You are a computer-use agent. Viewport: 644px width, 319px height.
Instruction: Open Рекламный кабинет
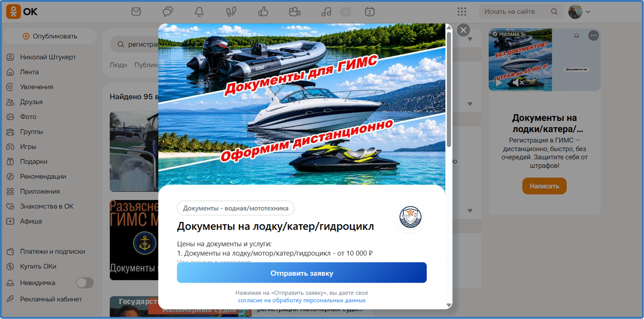tap(51, 299)
